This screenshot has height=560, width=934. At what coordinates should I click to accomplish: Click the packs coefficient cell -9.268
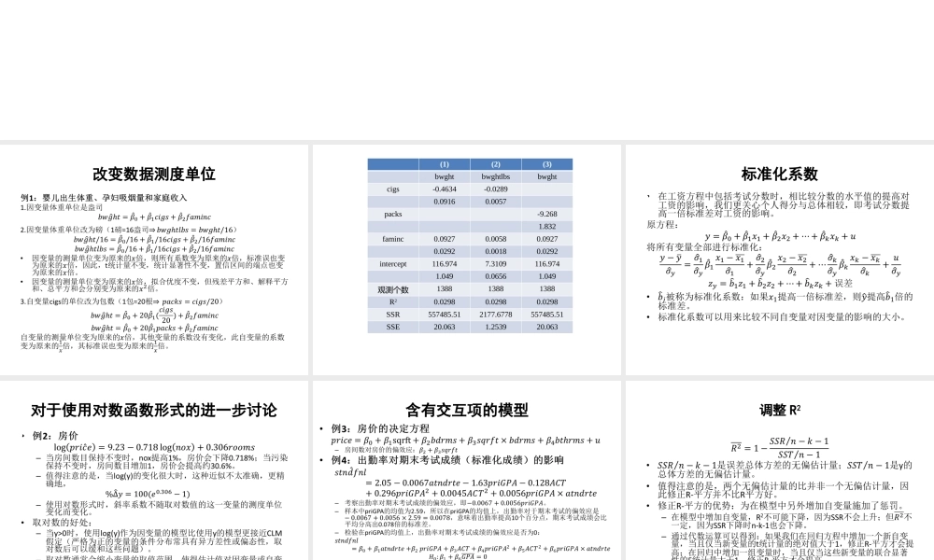[x=548, y=214]
